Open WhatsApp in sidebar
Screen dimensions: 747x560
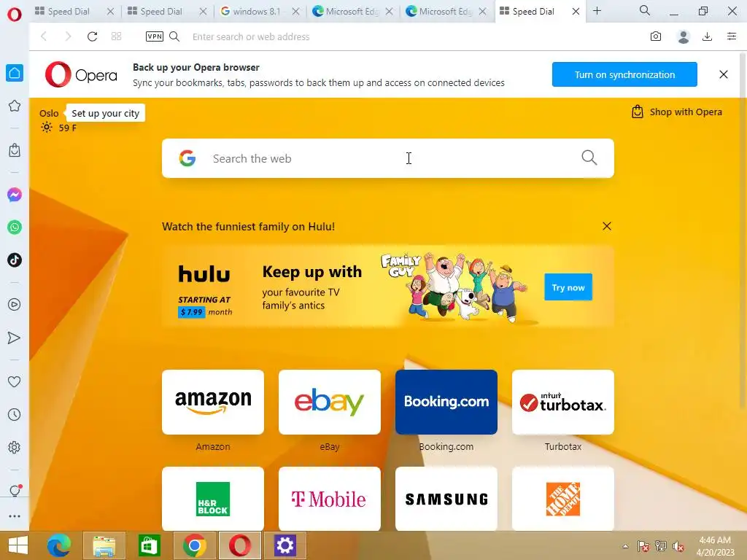click(15, 227)
